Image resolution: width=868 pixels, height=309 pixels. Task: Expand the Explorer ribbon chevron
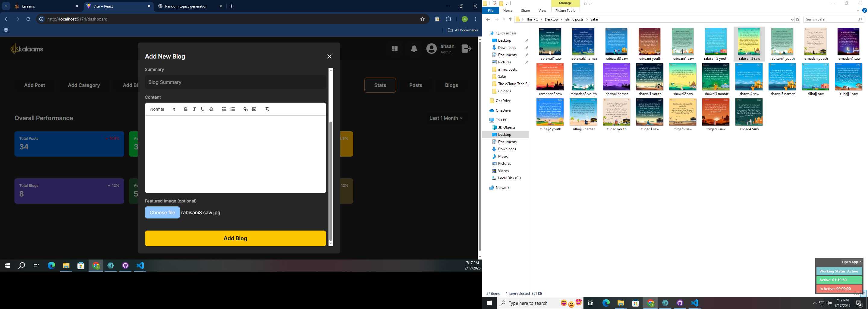point(858,11)
